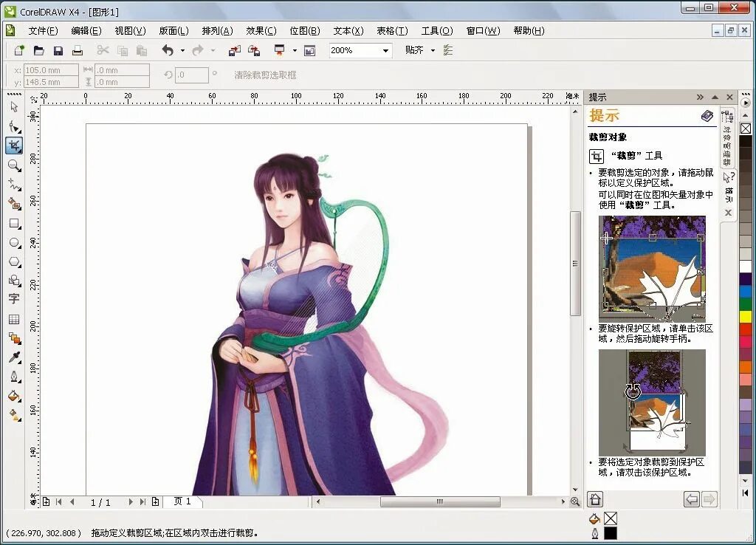The height and width of the screenshot is (545, 756).
Task: Select the Polygon tool
Action: [14, 262]
